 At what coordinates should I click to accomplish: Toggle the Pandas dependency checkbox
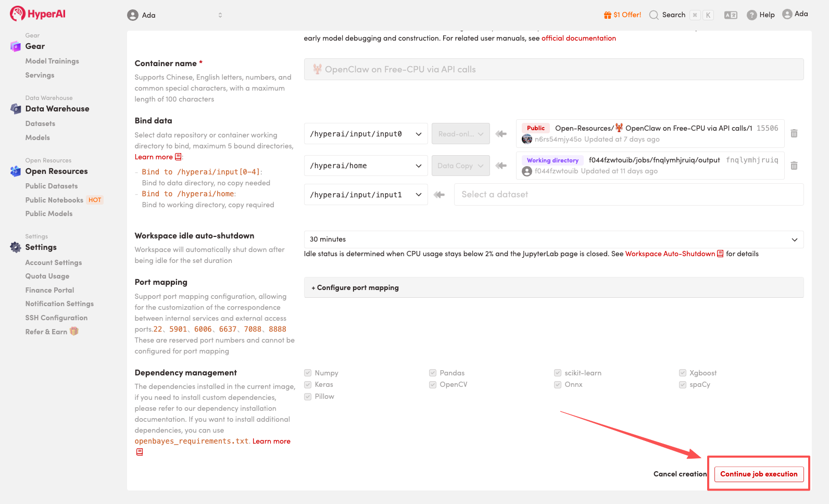433,373
